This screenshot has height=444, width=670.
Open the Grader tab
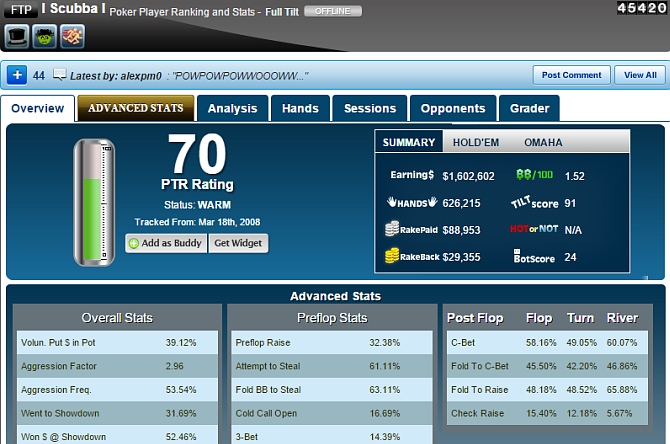529,109
